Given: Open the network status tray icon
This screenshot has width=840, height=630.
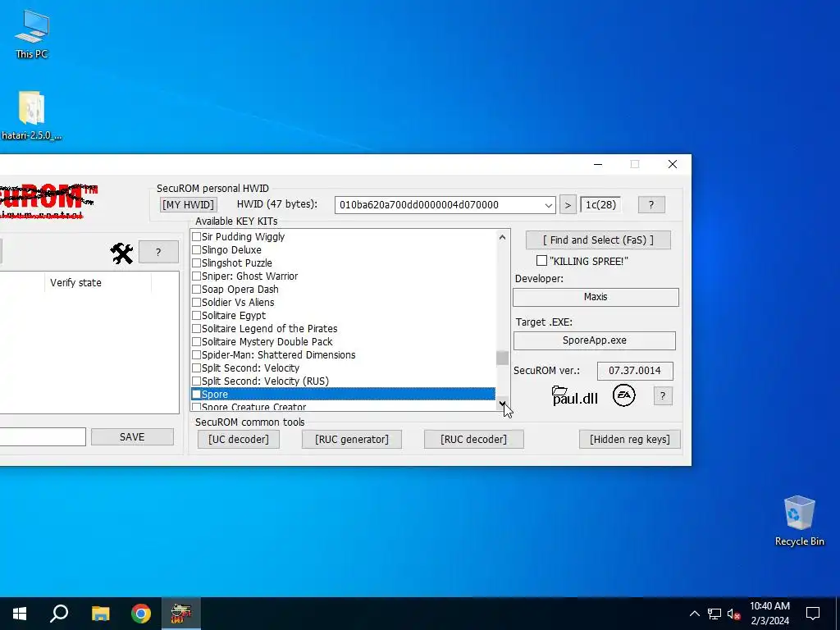Looking at the screenshot, I should tap(714, 614).
